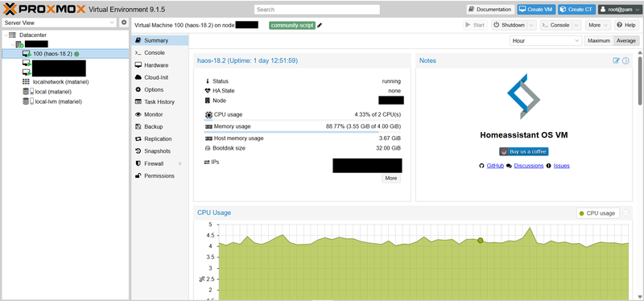Click More button under IPs
Viewport: 644px width, 301px height.
pyautogui.click(x=391, y=178)
